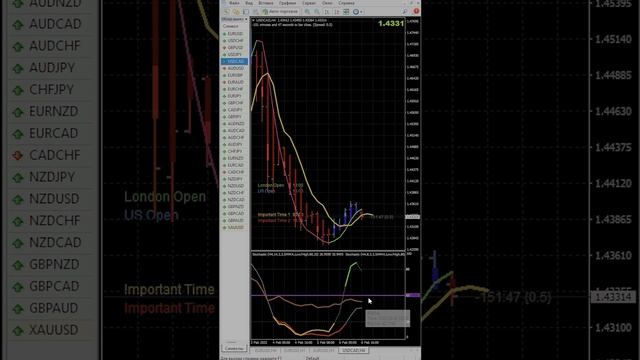Open the Символы tab below the Market Watch
The height and width of the screenshot is (360, 640).
click(x=234, y=349)
